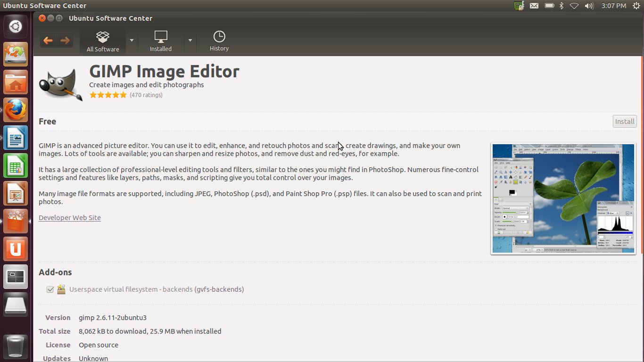Toggle the gvfs-backends add-on checkbox
The image size is (644, 362).
click(50, 289)
